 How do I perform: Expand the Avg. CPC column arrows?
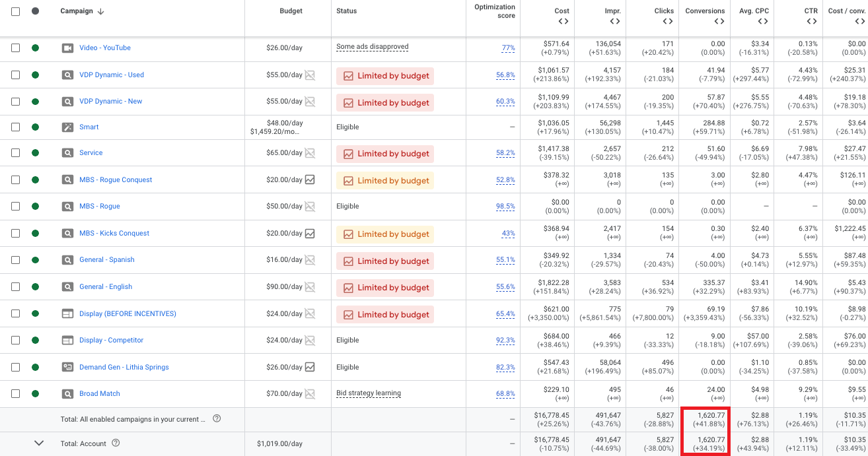[x=763, y=22]
